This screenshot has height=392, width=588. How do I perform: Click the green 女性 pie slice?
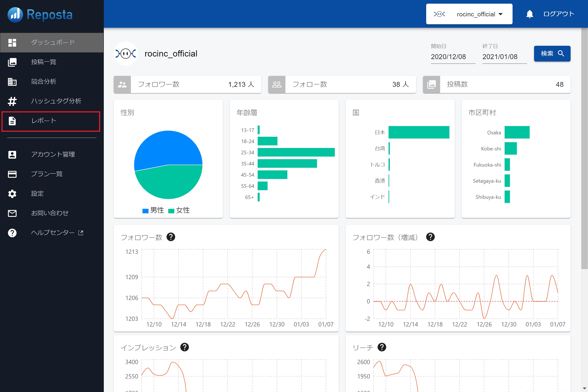[169, 182]
